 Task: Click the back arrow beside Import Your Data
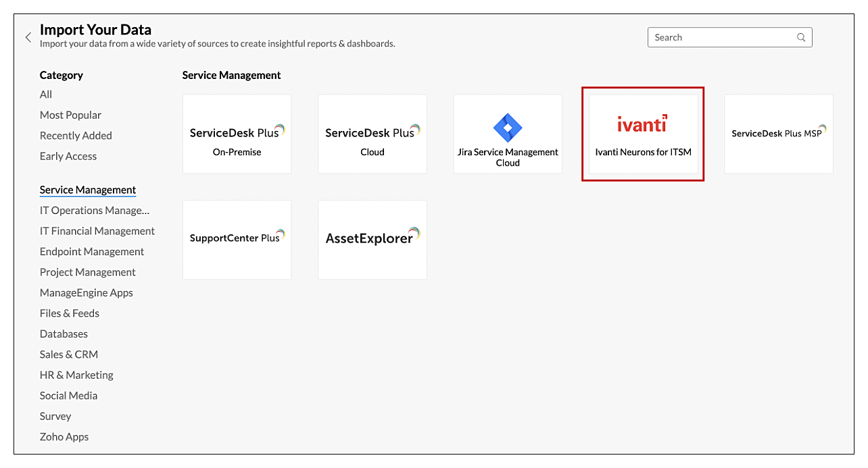pyautogui.click(x=28, y=38)
